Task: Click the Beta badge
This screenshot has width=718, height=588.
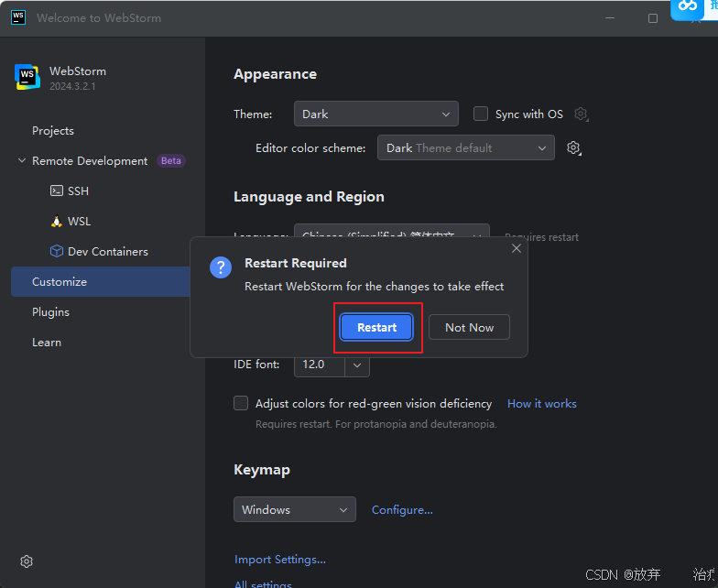Action: tap(170, 161)
